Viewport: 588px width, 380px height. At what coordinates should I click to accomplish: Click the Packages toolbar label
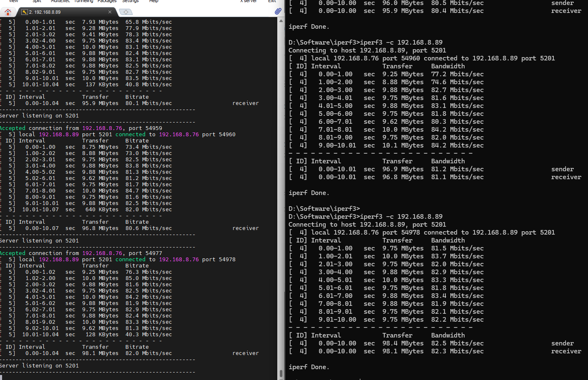107,1
